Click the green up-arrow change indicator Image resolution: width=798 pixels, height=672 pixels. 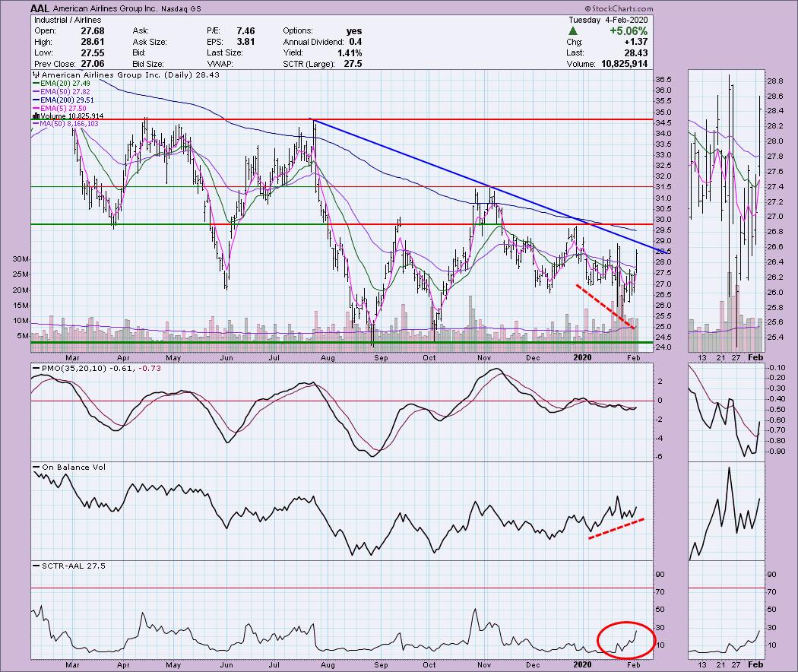[573, 31]
